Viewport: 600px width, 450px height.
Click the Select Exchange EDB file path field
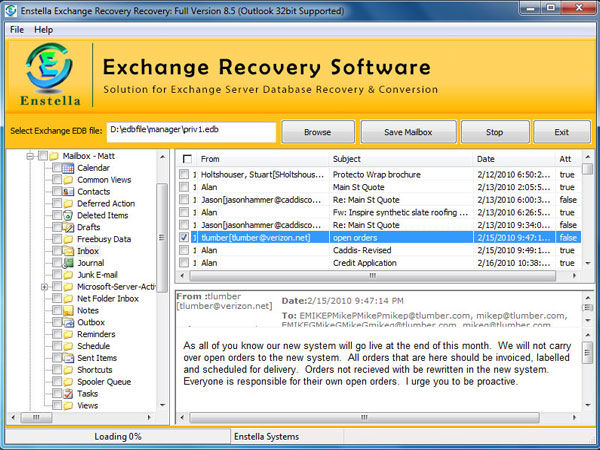pyautogui.click(x=191, y=132)
